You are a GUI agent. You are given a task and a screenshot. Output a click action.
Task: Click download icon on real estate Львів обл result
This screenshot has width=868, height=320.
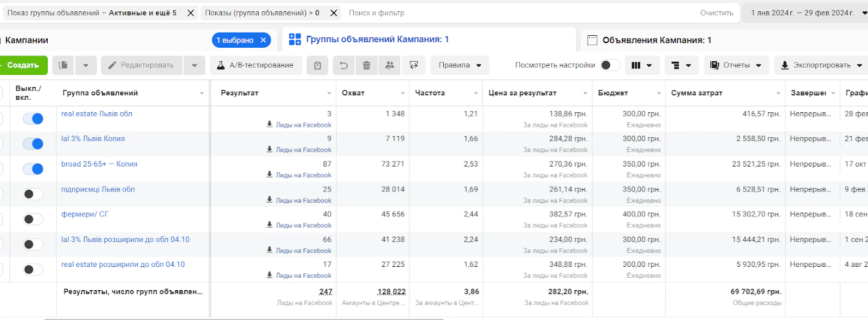270,124
